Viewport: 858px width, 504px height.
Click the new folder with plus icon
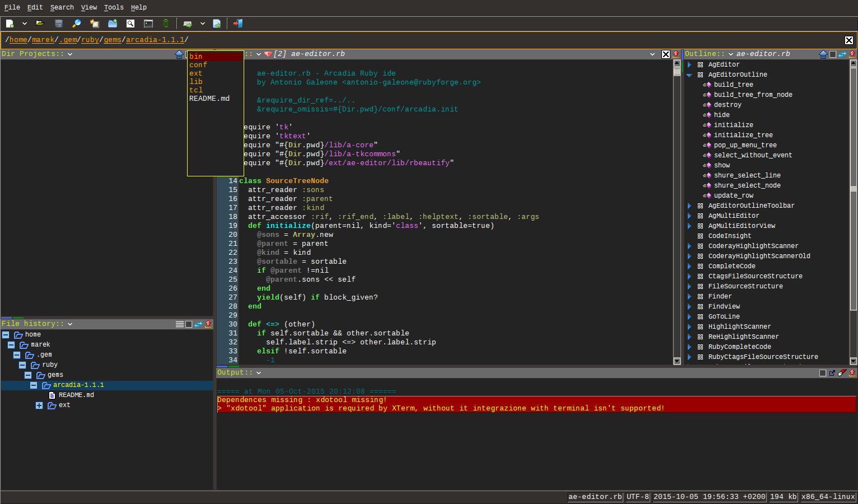click(113, 24)
